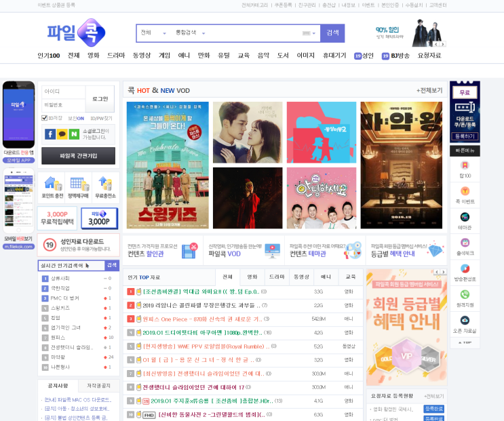Show next 회원 등급 banner arrow
504x421 pixels.
(x=443, y=272)
